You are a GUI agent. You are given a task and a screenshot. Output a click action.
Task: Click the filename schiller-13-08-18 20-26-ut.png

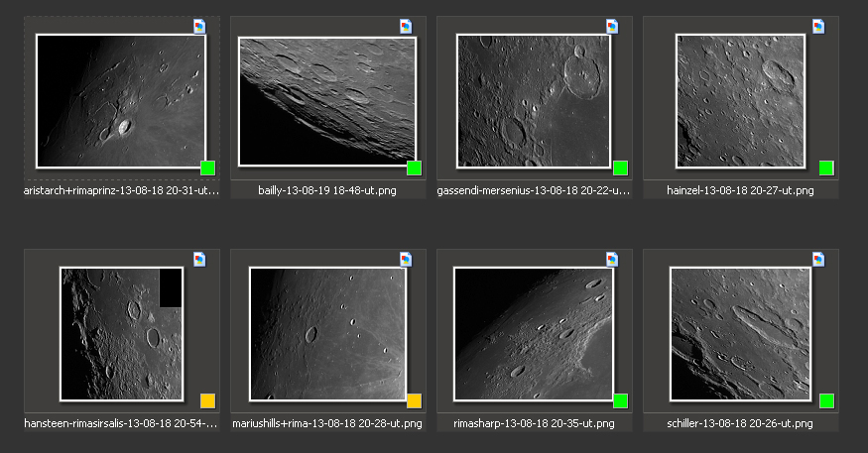coord(741,424)
